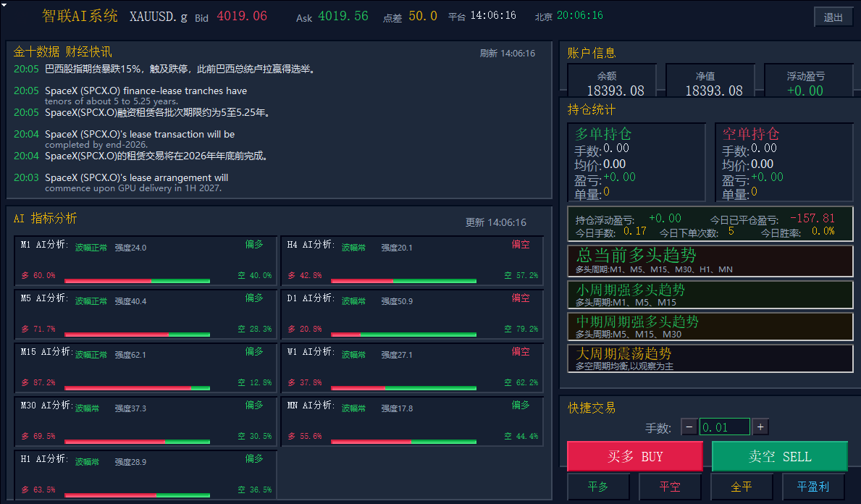Close all positions with 全平

pos(742,487)
